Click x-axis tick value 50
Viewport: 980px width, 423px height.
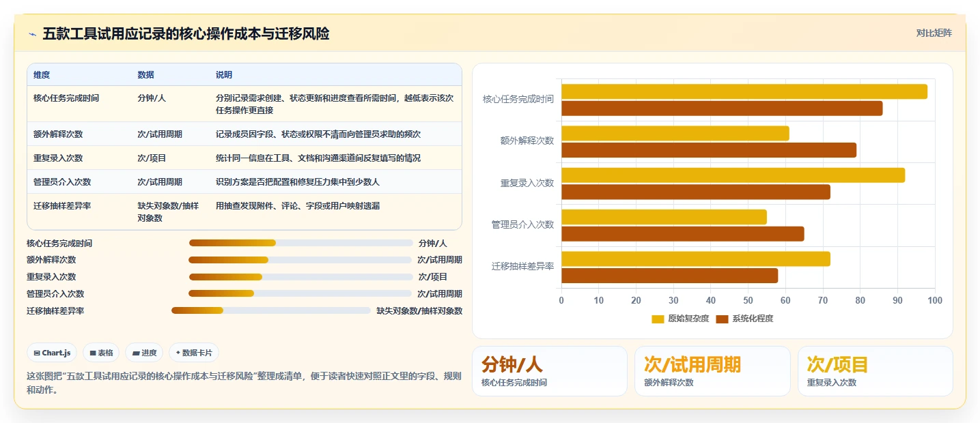coord(748,300)
